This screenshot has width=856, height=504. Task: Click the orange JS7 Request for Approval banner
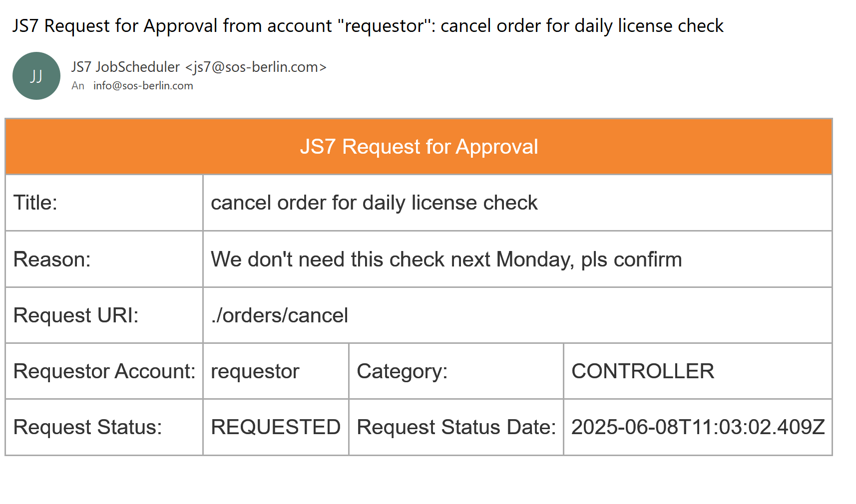coord(419,147)
